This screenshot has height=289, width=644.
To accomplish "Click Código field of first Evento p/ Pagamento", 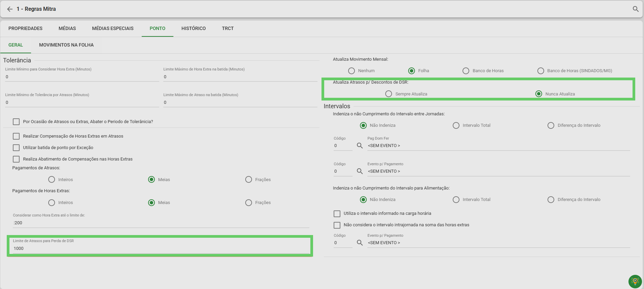I will pyautogui.click(x=343, y=171).
